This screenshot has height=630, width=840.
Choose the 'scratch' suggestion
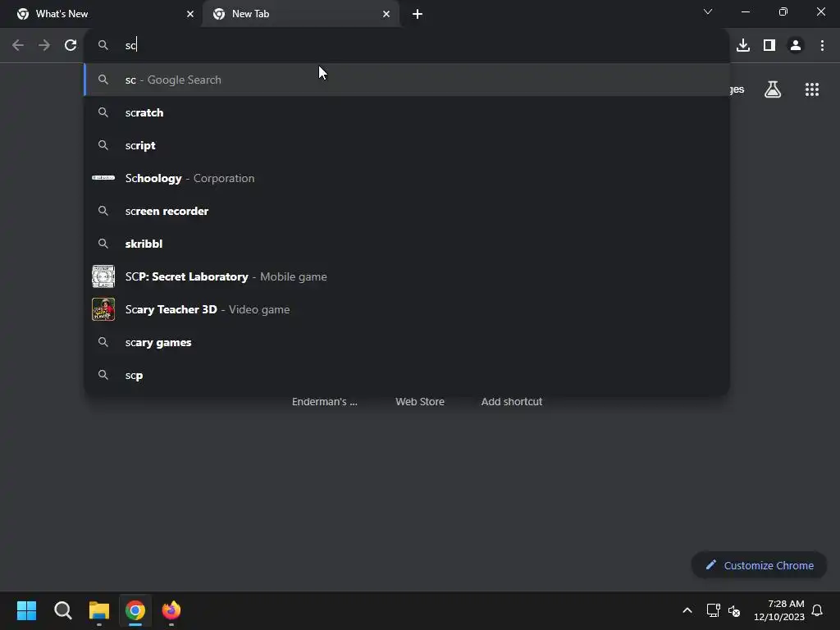point(407,112)
